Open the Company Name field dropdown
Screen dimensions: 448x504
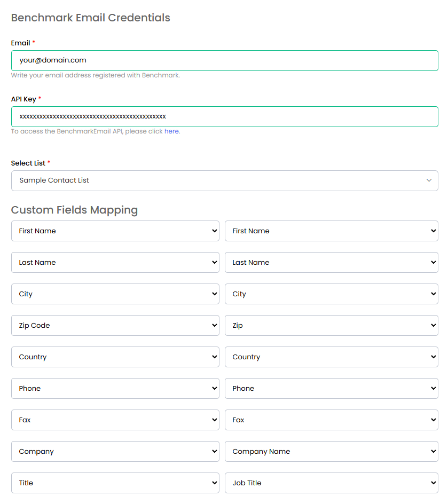332,451
